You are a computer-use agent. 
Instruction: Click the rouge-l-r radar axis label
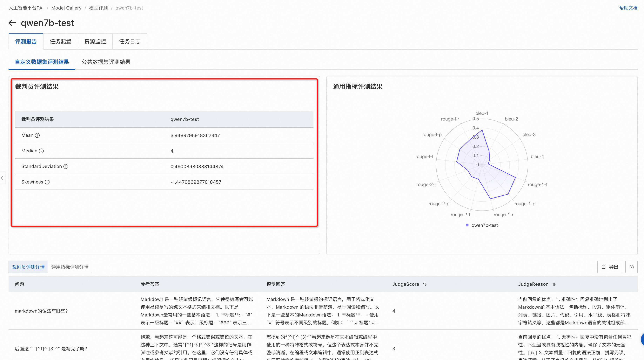[x=450, y=119]
